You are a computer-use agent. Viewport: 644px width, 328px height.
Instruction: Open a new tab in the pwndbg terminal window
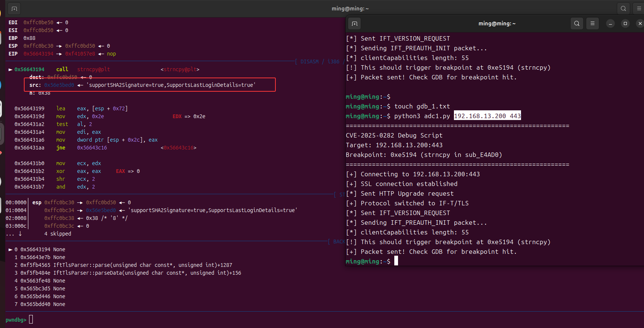pyautogui.click(x=14, y=9)
